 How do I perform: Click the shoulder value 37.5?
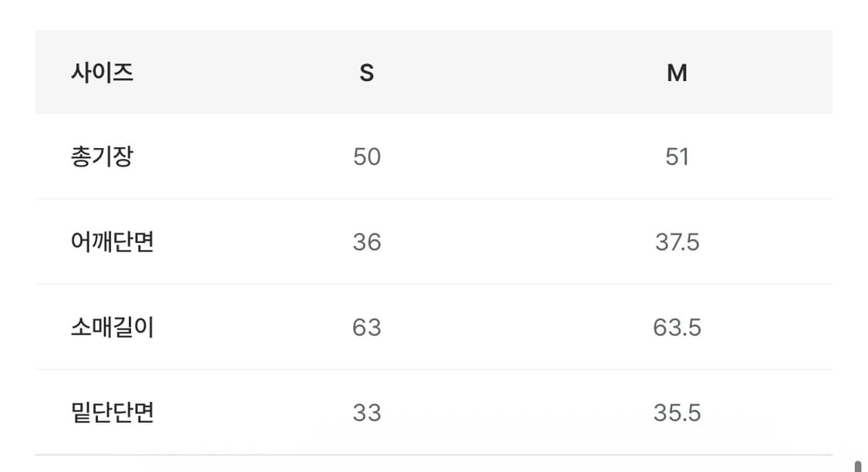click(x=677, y=242)
